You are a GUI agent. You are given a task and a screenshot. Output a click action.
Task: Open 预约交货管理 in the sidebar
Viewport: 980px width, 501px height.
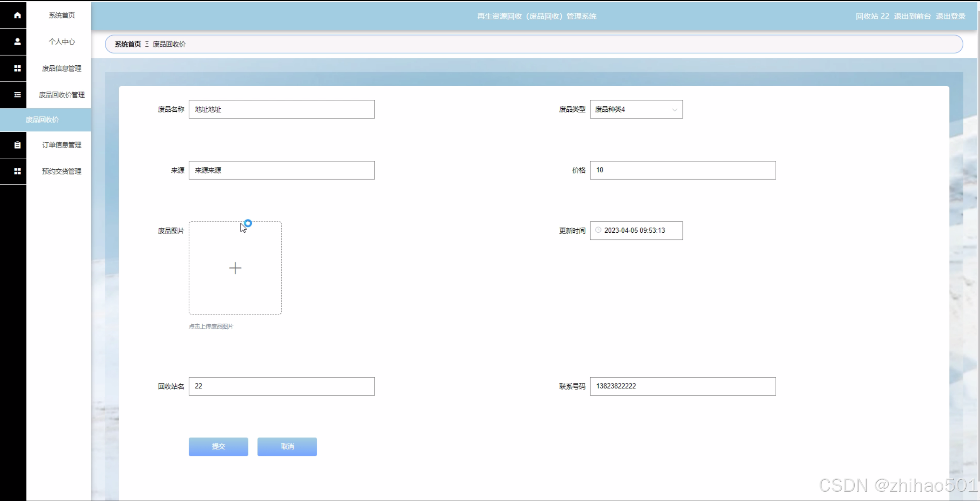[x=61, y=171]
